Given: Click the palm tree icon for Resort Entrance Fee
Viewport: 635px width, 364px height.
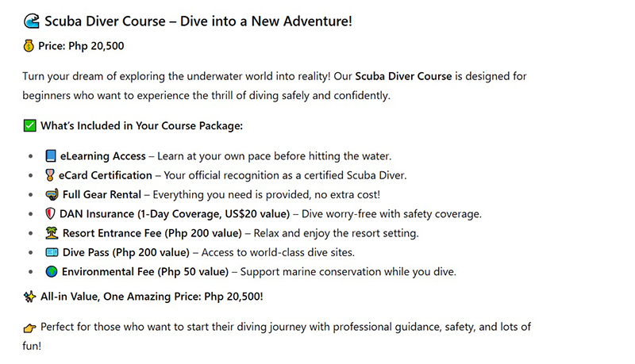Looking at the screenshot, I should [x=51, y=233].
